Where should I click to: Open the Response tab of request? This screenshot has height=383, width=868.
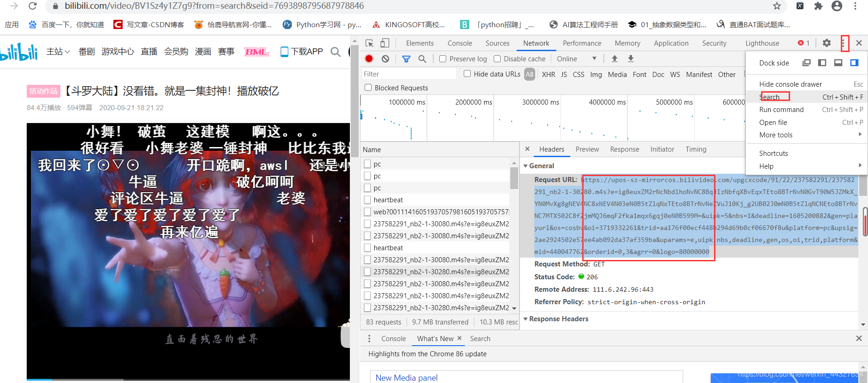[x=625, y=149]
